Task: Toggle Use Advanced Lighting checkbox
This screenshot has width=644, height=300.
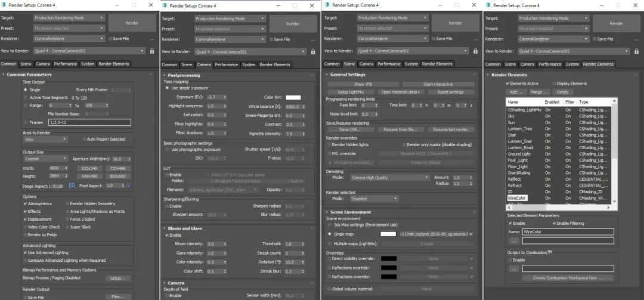Action: click(26, 252)
